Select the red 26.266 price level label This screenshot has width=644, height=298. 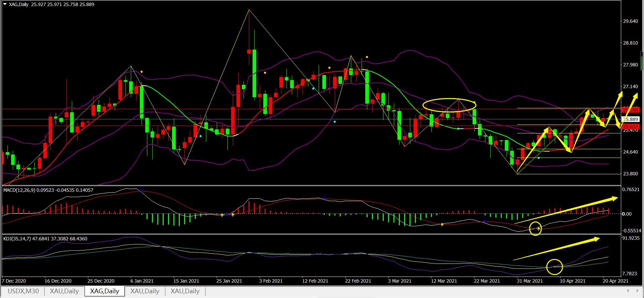(x=631, y=110)
